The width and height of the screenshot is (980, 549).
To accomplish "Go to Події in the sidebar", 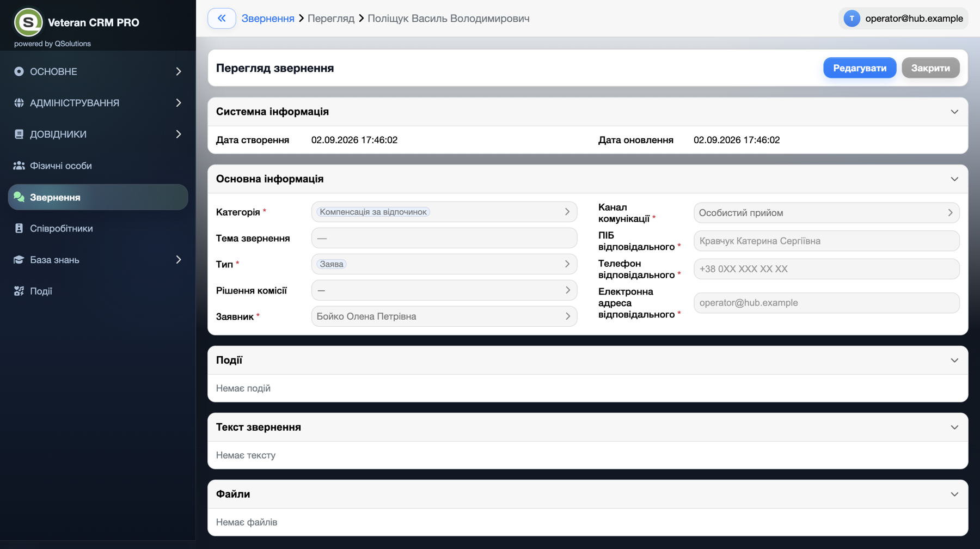I will (x=98, y=291).
